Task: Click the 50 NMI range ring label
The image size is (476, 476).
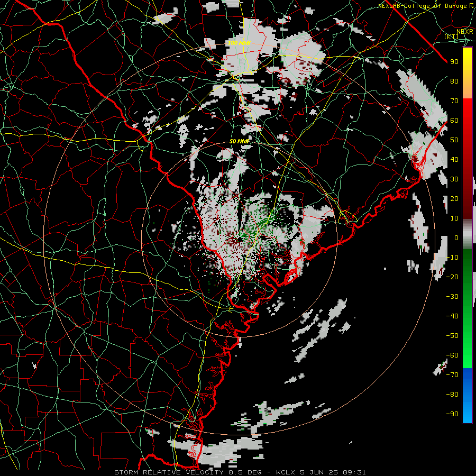Action: tap(239, 141)
